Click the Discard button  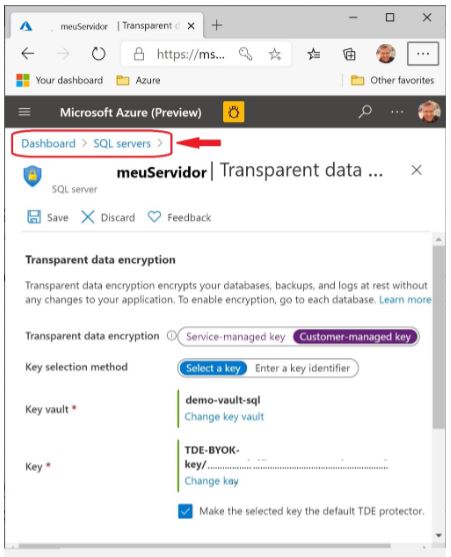coord(108,217)
